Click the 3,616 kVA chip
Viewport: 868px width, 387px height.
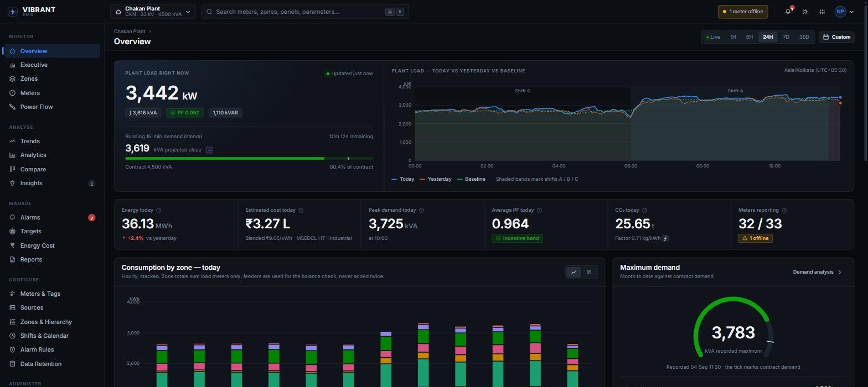click(143, 113)
